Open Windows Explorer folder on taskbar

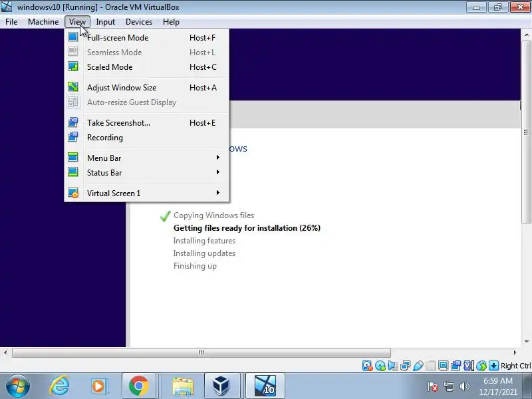pyautogui.click(x=182, y=386)
